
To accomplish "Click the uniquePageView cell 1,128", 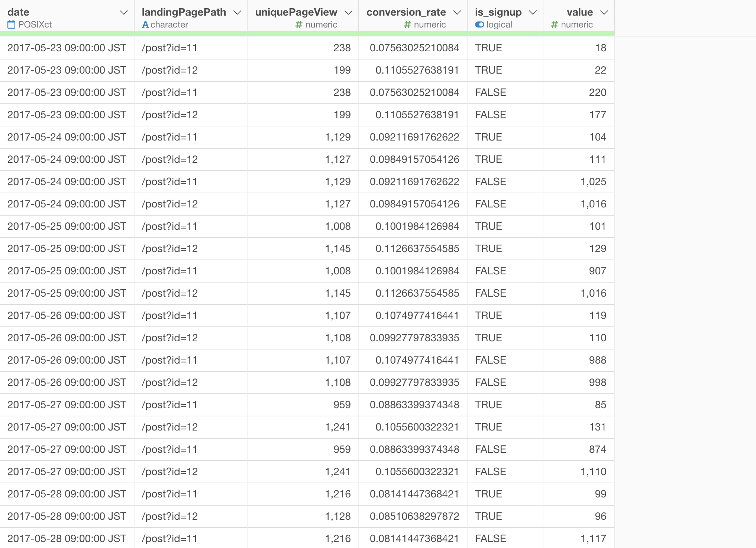I will tap(303, 516).
